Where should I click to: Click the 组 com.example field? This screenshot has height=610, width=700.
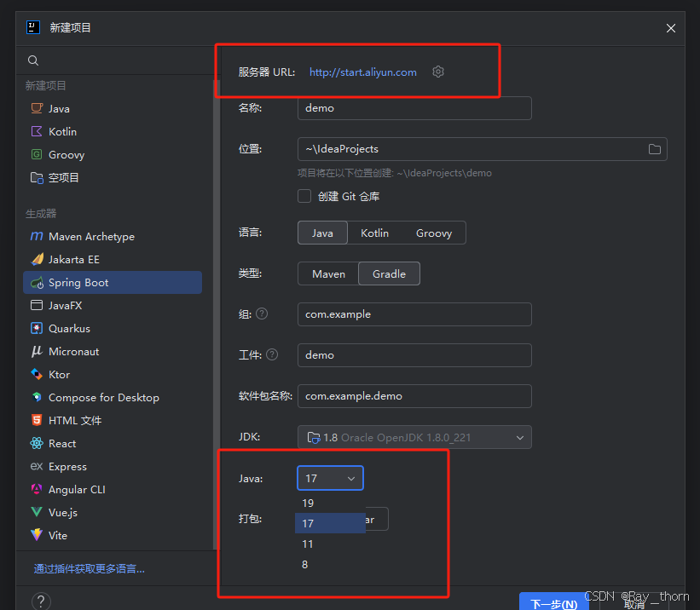tap(414, 314)
